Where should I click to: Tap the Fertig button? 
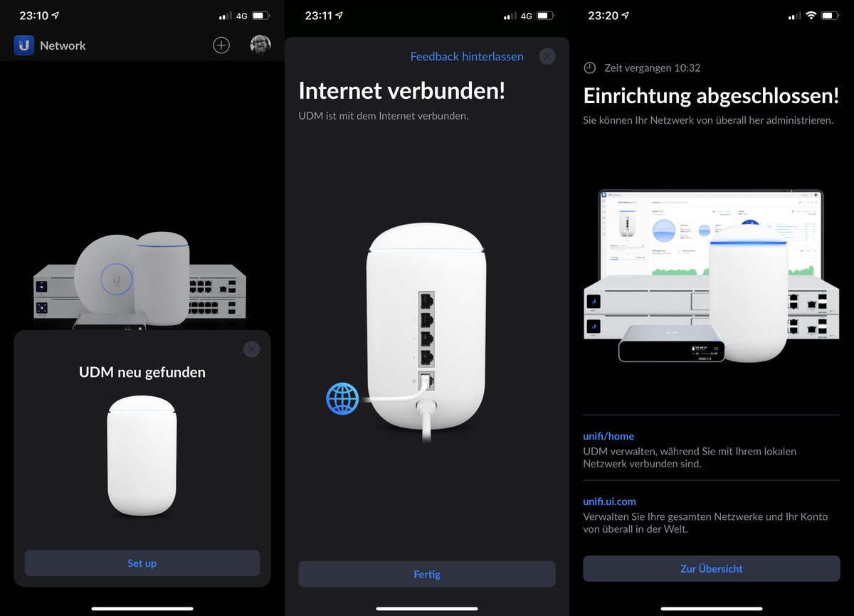click(427, 574)
